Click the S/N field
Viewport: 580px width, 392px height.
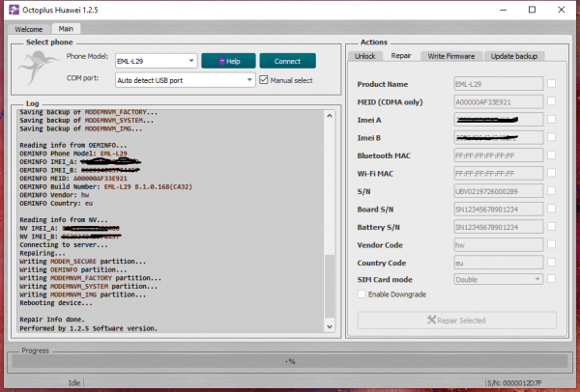498,191
